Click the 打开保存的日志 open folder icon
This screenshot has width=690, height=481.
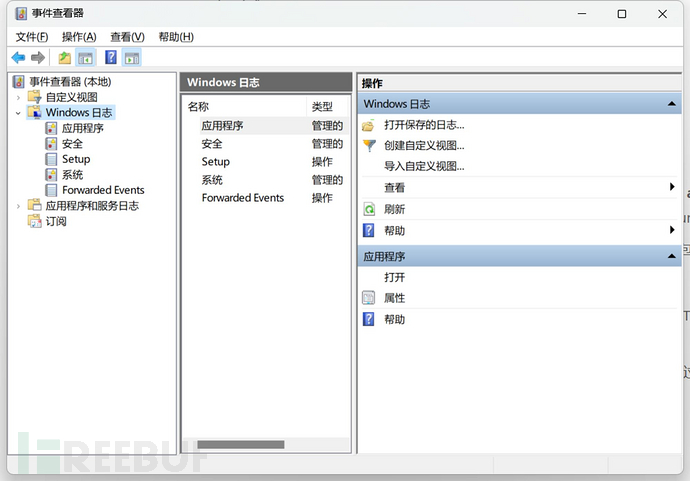click(x=368, y=126)
